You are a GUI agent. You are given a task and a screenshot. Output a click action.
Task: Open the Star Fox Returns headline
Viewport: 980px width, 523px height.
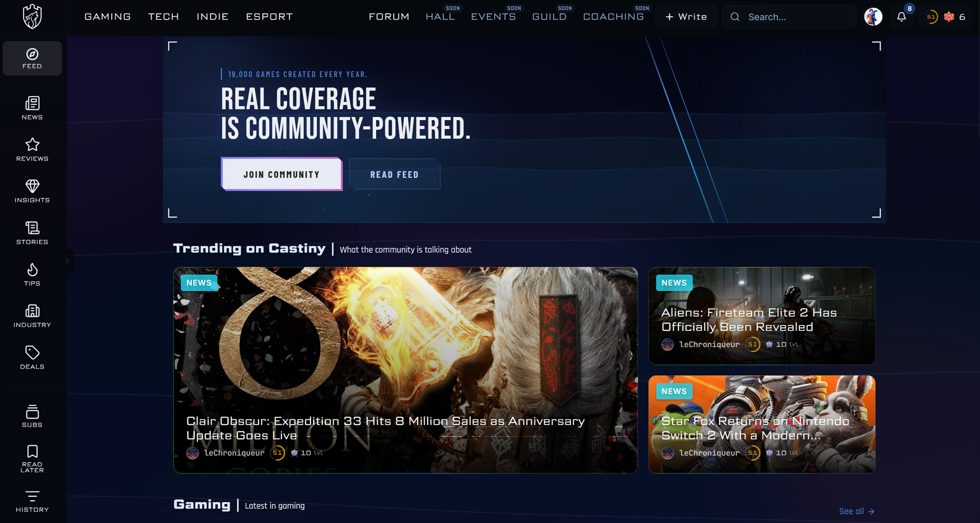755,428
